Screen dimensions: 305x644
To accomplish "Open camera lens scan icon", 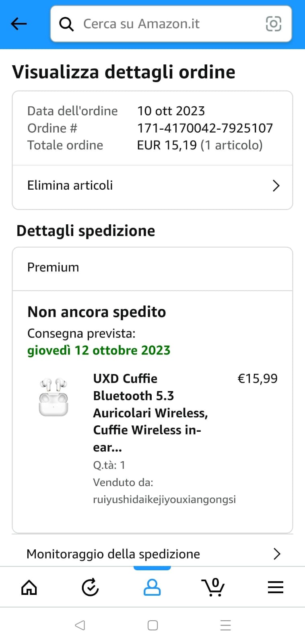I will coord(274,24).
